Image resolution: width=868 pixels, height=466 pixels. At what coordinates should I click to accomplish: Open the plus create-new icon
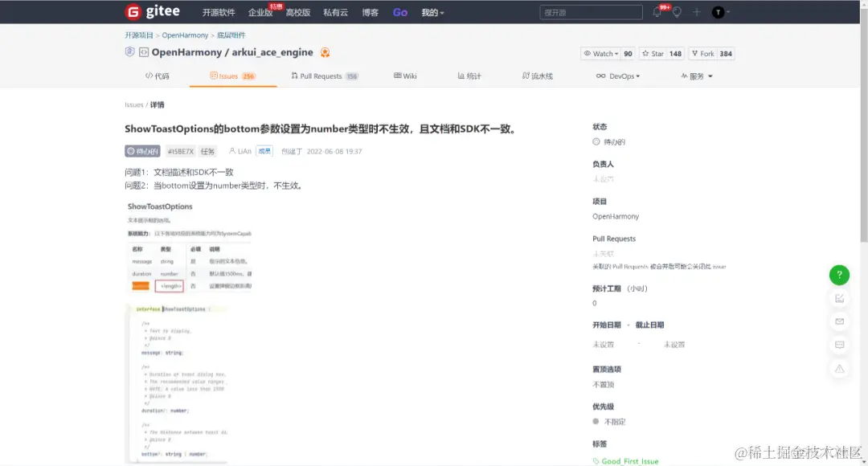(697, 12)
